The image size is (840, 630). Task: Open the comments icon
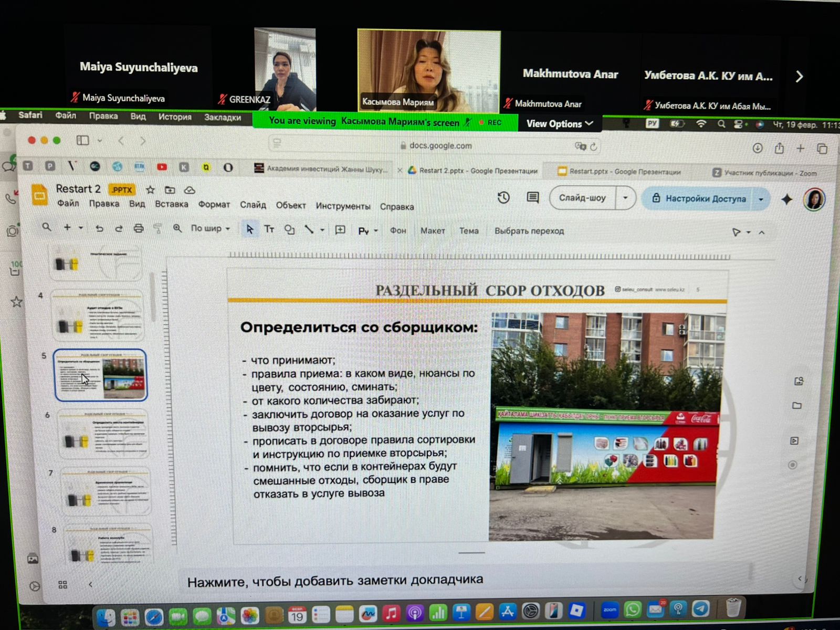(x=533, y=198)
